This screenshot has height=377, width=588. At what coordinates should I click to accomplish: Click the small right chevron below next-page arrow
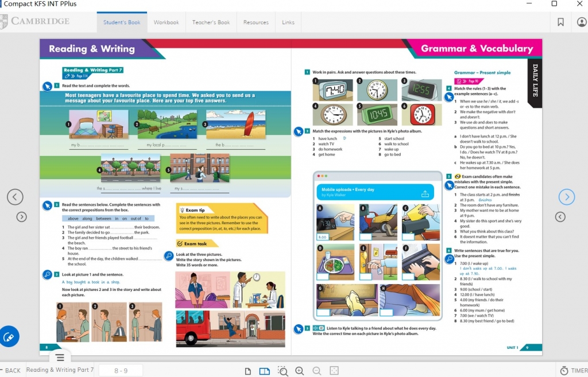coord(560,217)
